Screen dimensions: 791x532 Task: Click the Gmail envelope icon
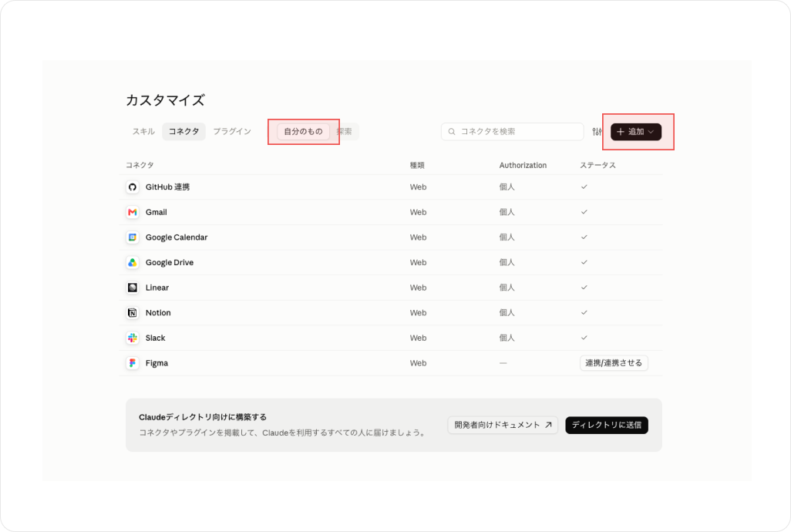click(x=132, y=212)
